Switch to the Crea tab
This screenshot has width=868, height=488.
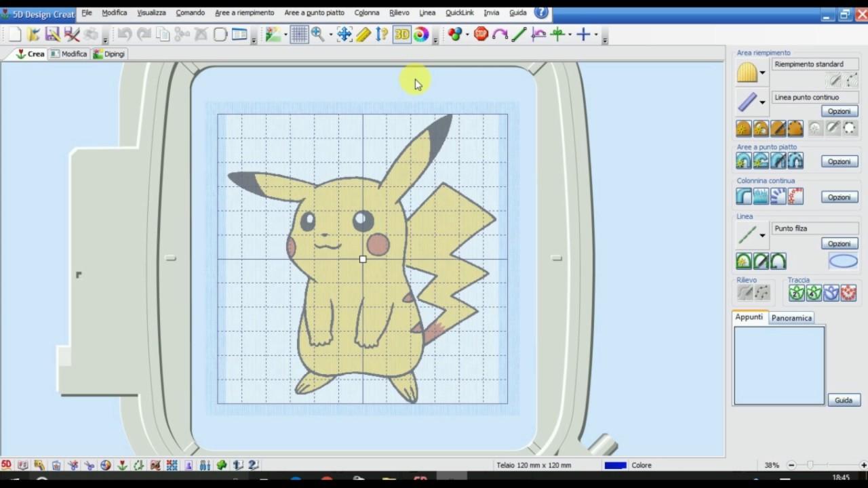click(30, 54)
